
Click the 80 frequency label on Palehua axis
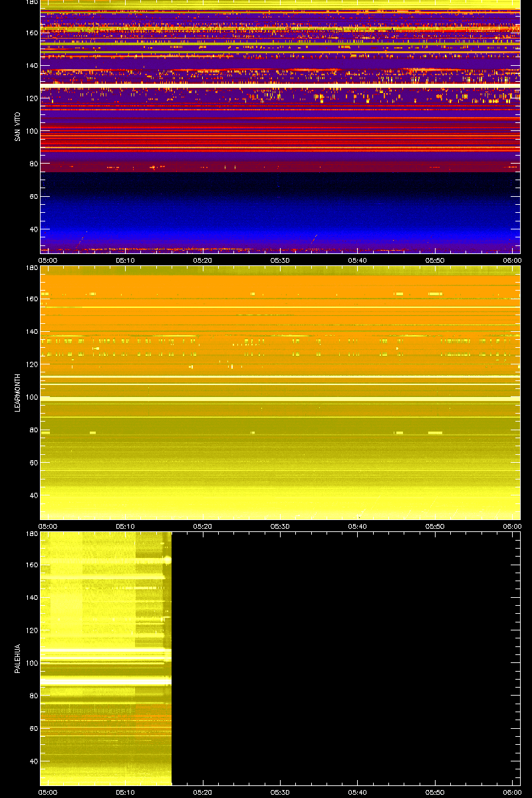click(x=33, y=696)
